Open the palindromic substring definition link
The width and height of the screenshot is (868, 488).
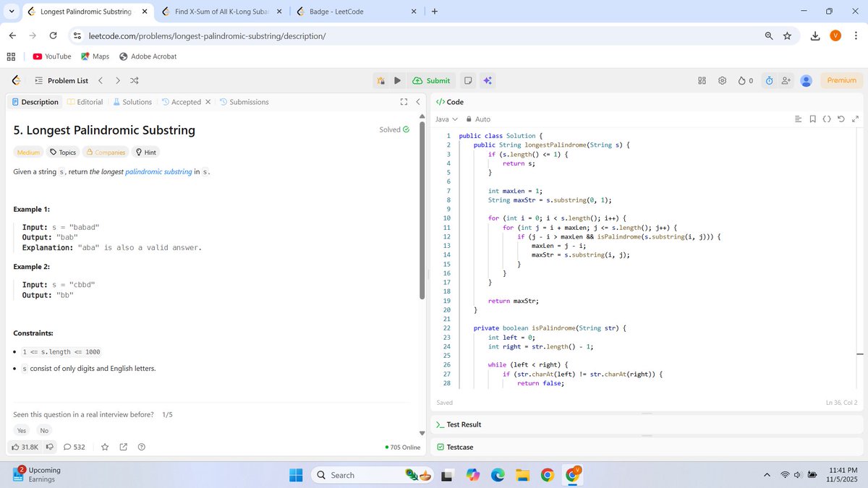[158, 171]
